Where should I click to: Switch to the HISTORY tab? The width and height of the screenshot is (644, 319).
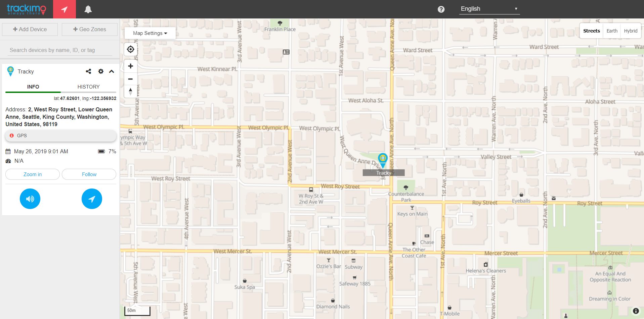click(88, 87)
